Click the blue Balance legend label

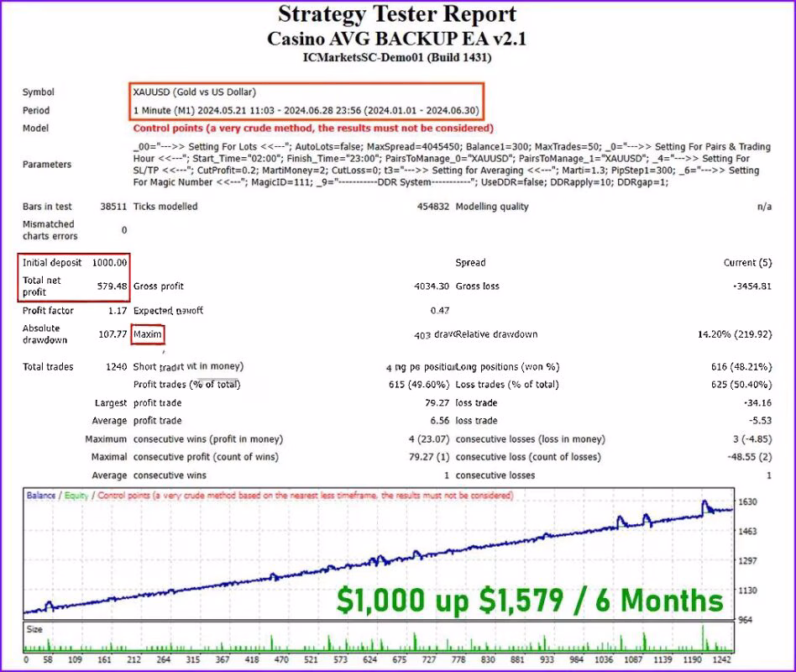40,496
